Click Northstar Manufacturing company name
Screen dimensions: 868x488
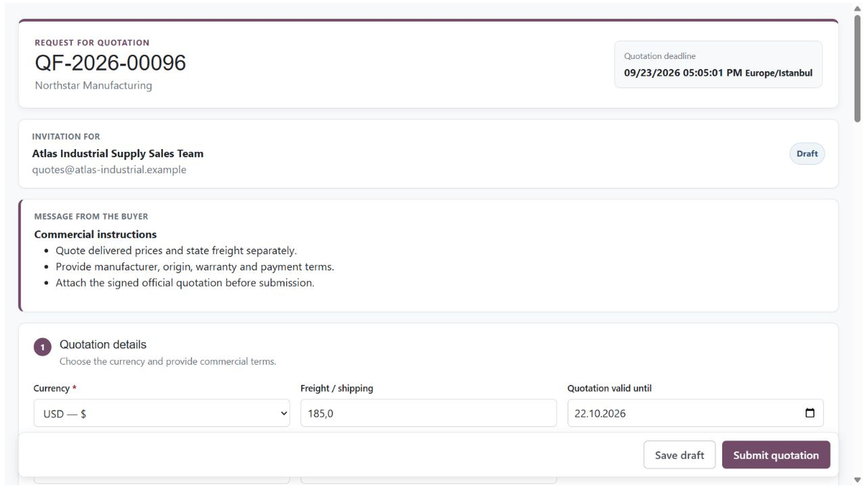(93, 86)
